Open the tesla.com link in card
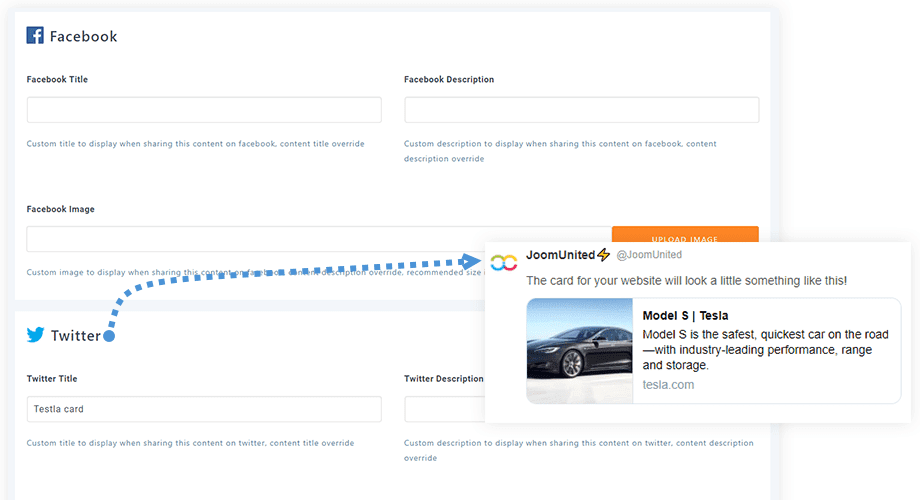Image resolution: width=920 pixels, height=500 pixels. [668, 385]
